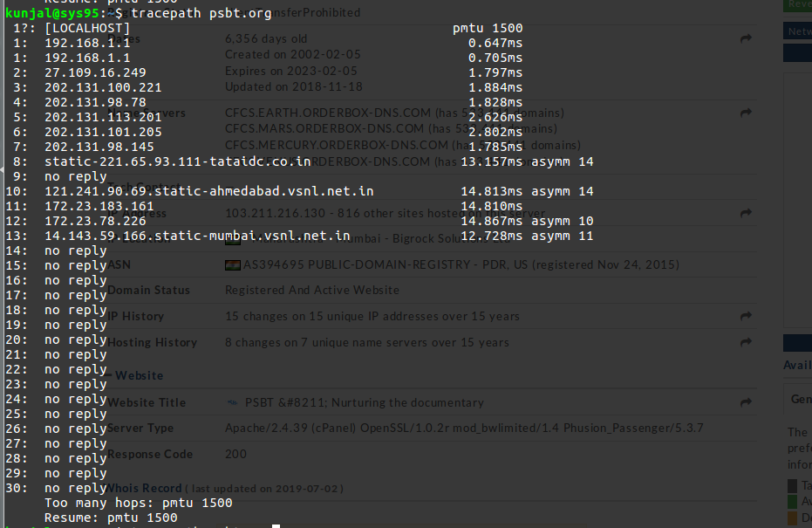
Task: Click share arrow in Website Title row
Action: point(746,402)
